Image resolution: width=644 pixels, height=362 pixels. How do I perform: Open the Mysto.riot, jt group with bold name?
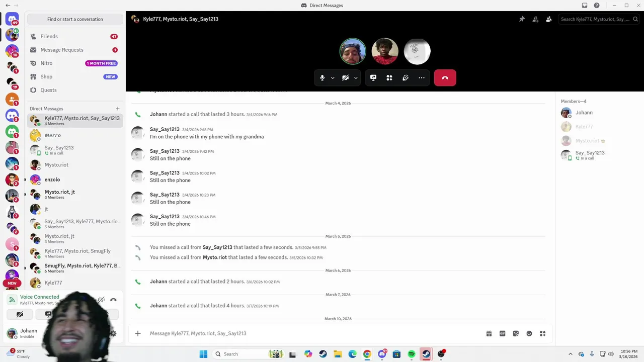tap(75, 194)
